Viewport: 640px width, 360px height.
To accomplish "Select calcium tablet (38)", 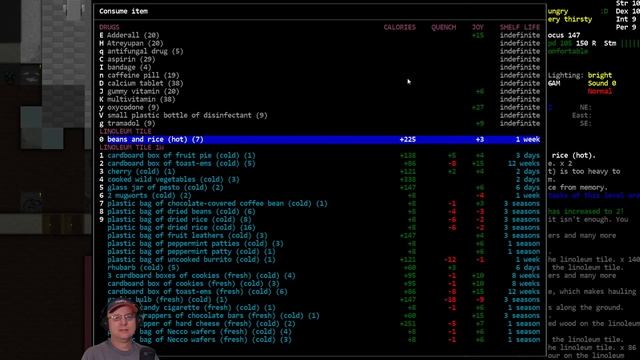I will pos(145,83).
